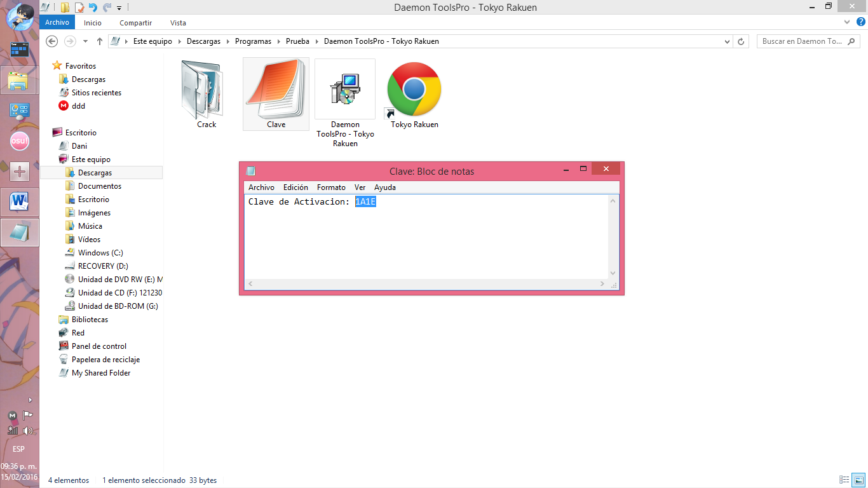This screenshot has height=488, width=868.
Task: Switch to Large icons view in status bar
Action: [x=858, y=480]
